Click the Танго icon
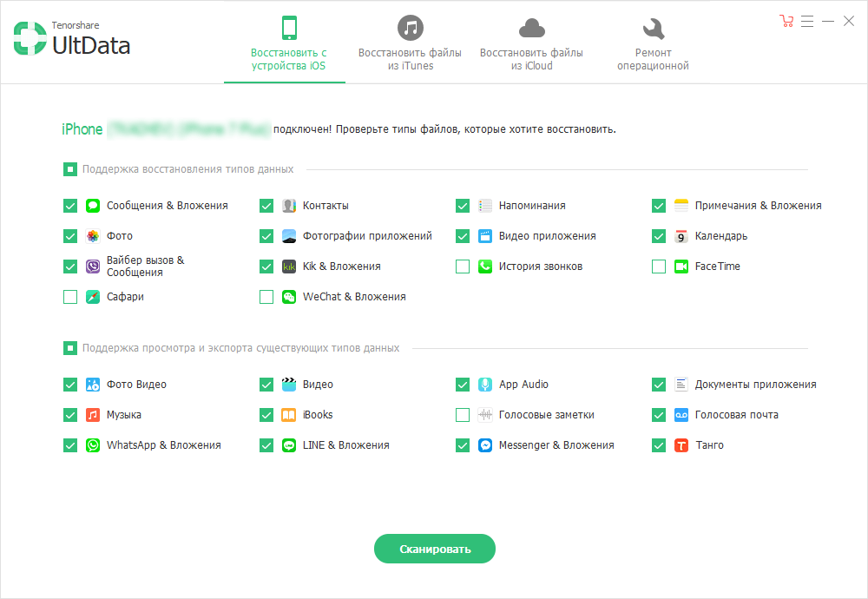The image size is (868, 599). coord(681,444)
